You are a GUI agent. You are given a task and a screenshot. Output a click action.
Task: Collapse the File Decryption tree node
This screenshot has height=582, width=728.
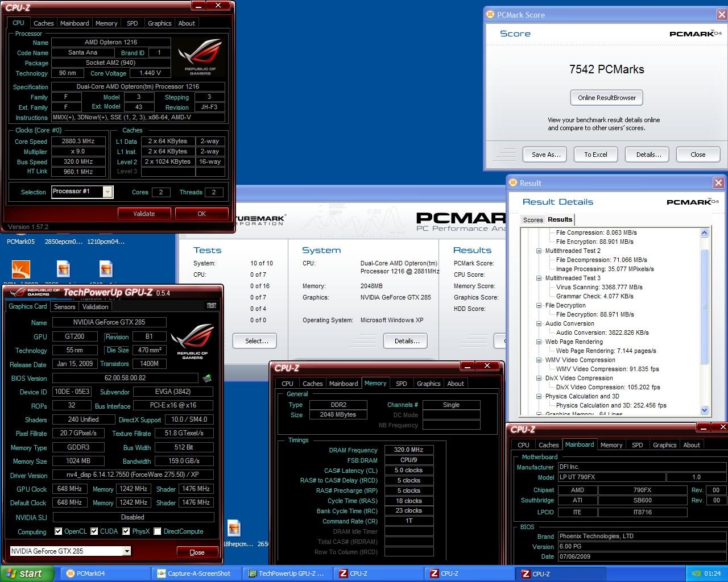(539, 305)
